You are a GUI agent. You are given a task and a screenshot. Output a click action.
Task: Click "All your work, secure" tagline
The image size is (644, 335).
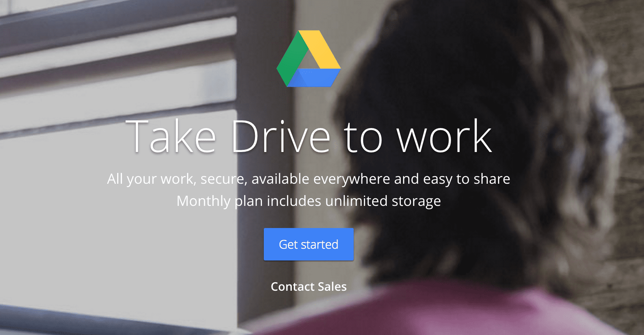177,179
